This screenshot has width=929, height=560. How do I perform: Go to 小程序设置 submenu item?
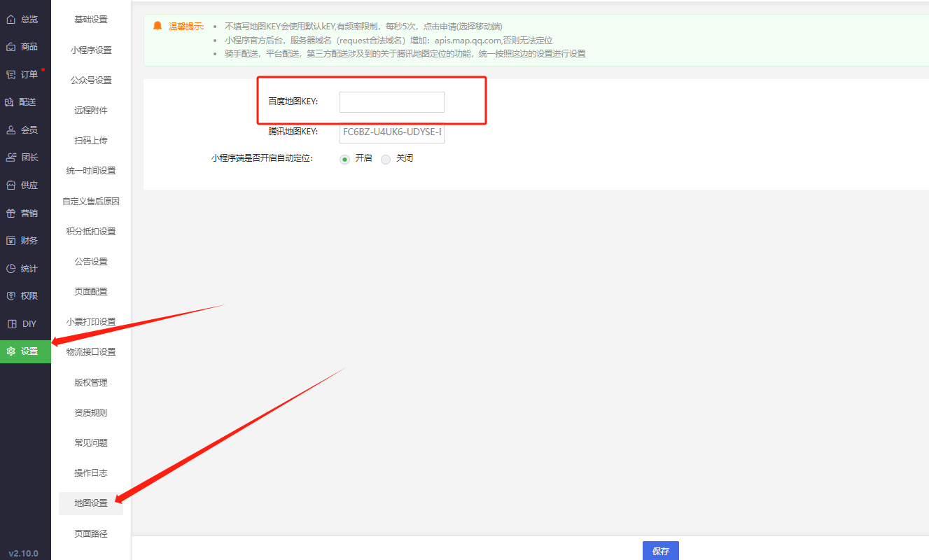coord(91,50)
